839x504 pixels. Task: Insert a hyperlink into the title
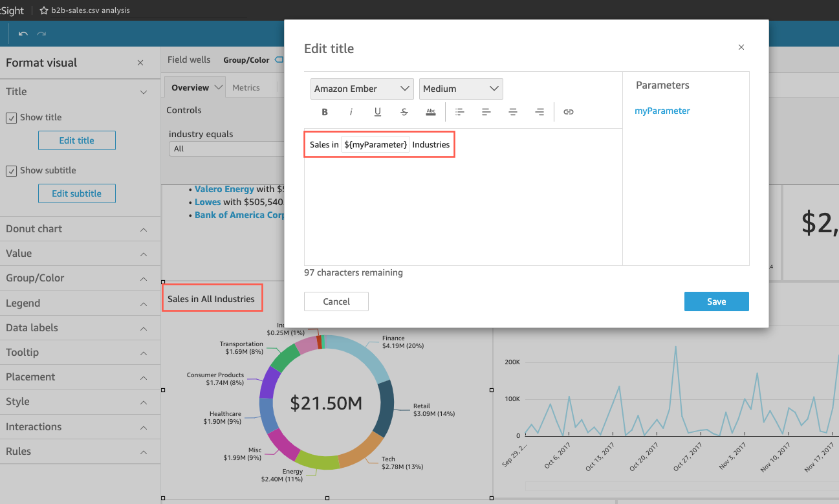coord(569,112)
